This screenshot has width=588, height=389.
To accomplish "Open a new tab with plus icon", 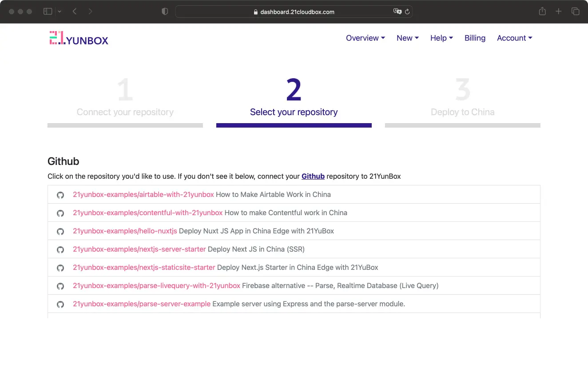I will (x=559, y=12).
